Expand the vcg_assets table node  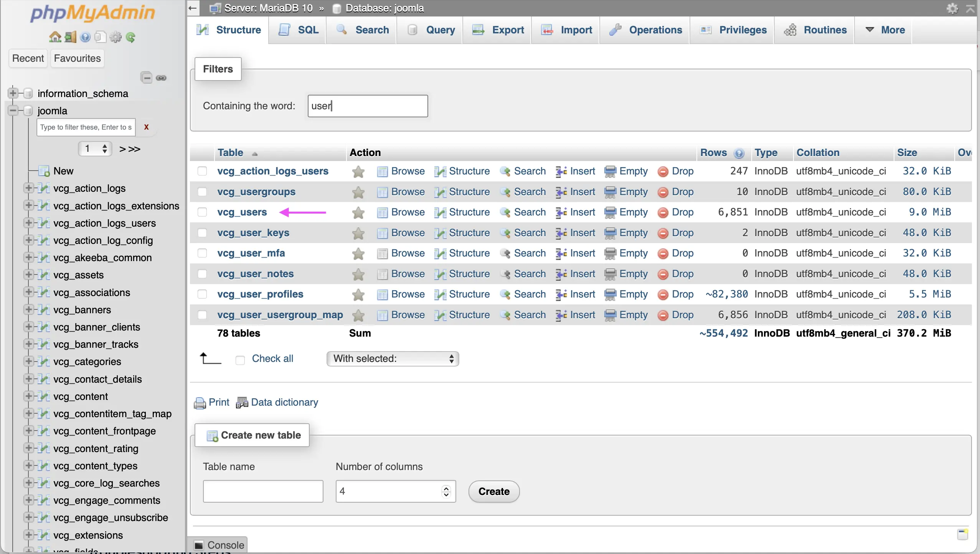point(28,275)
